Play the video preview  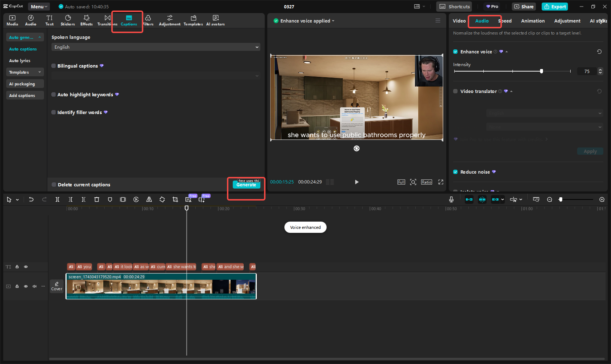coord(356,182)
